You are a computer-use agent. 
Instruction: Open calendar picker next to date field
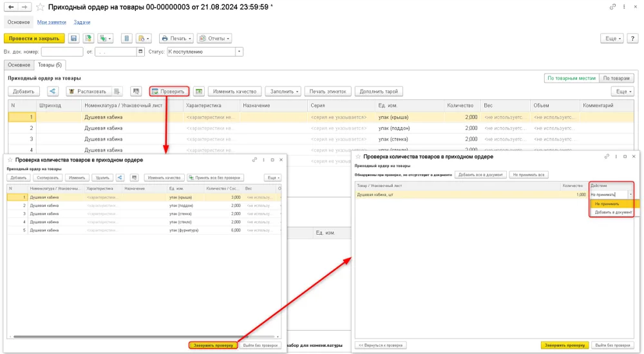click(x=141, y=52)
